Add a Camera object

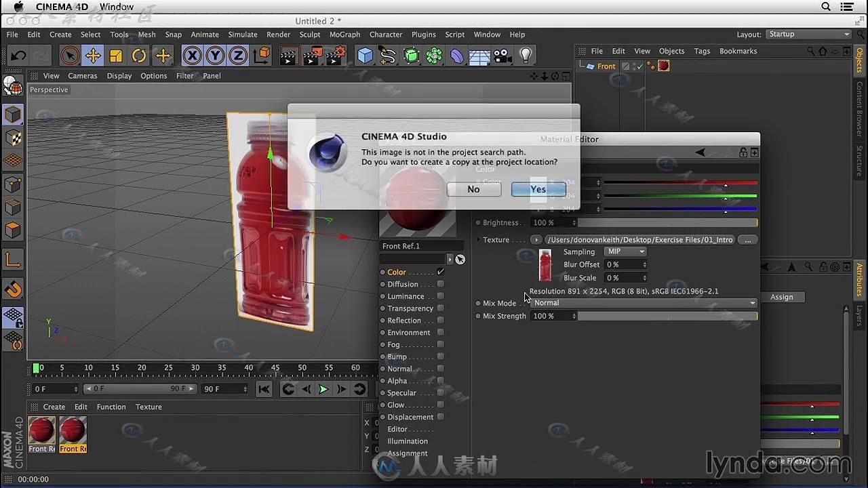click(502, 56)
